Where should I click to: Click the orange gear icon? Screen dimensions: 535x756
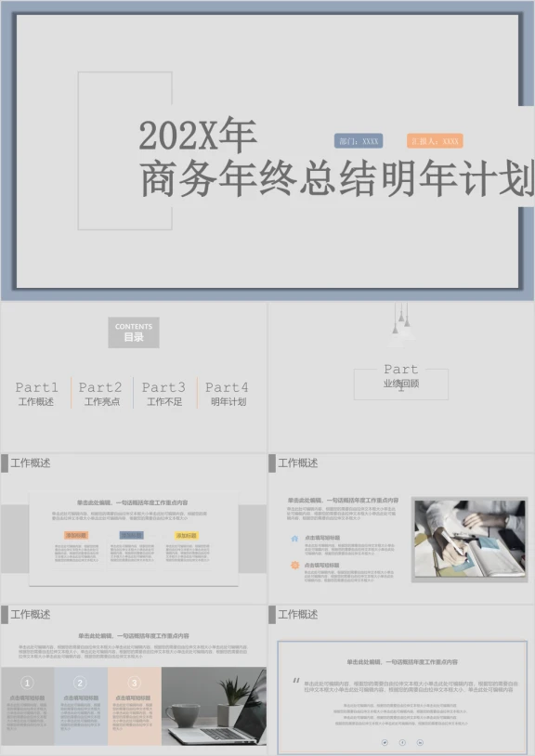[294, 565]
